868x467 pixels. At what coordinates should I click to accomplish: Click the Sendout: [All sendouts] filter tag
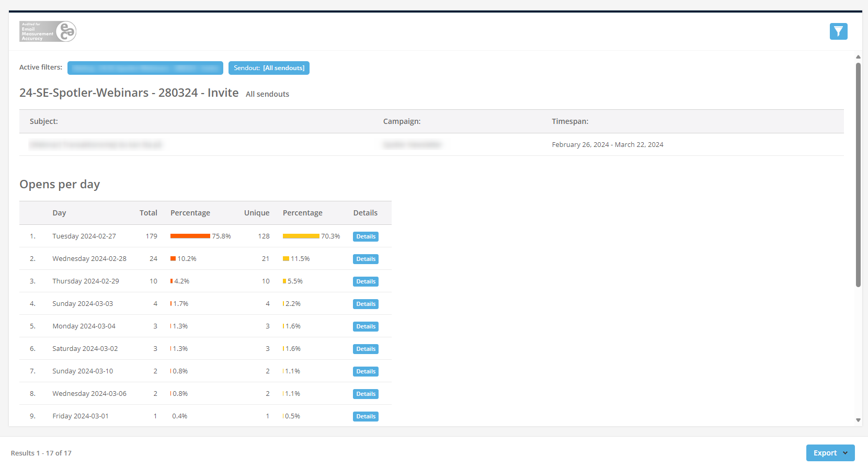click(x=269, y=68)
